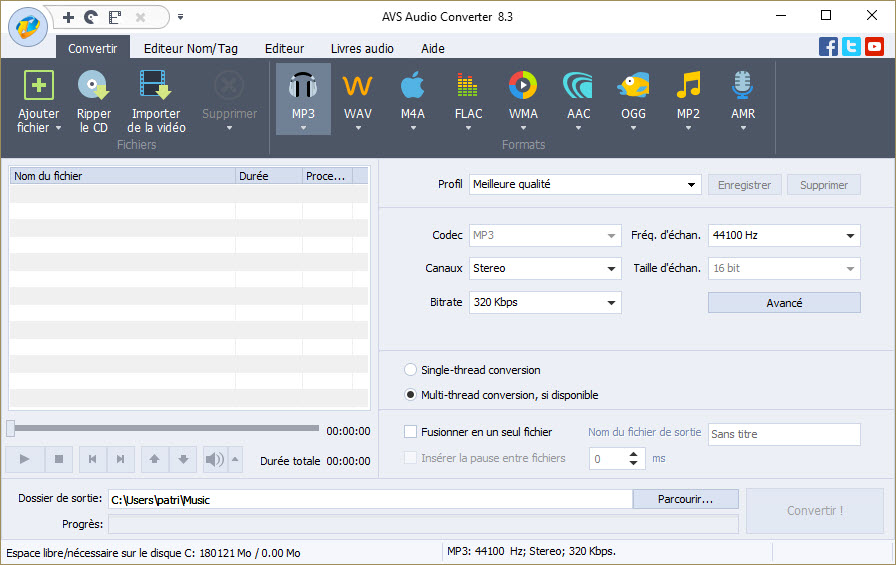896x565 pixels.
Task: Open the Canaux Stereo dropdown
Action: click(612, 269)
